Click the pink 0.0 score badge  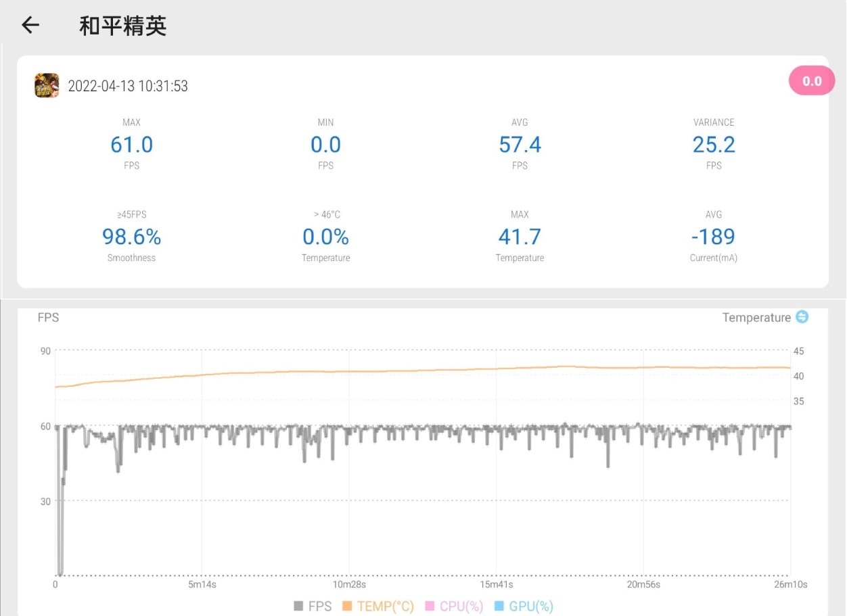811,80
